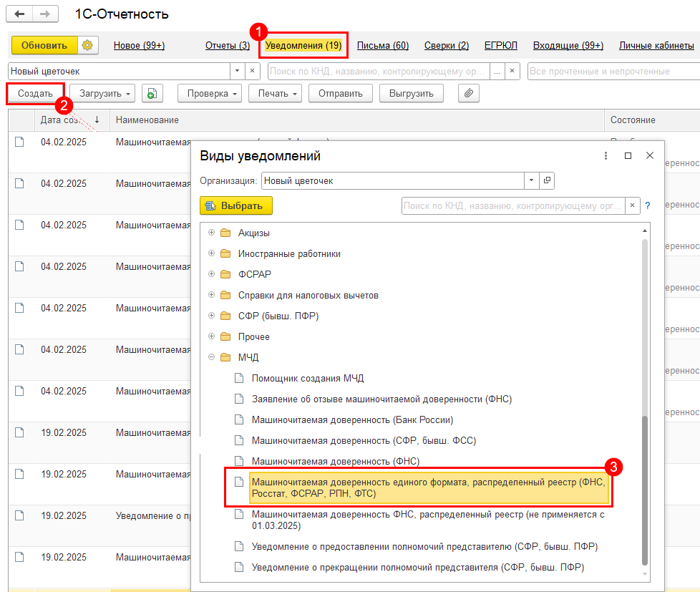This screenshot has width=700, height=592.
Task: Open the Новое (99+) tab
Action: [140, 45]
